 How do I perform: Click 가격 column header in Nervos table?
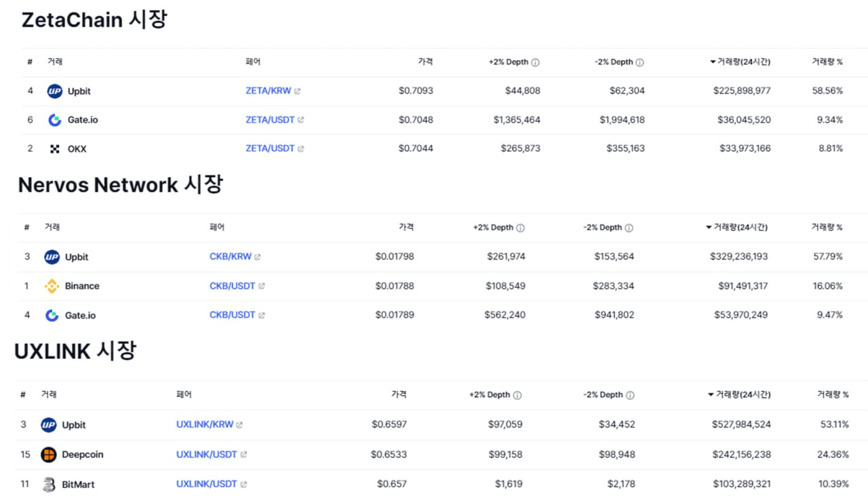[x=406, y=227]
